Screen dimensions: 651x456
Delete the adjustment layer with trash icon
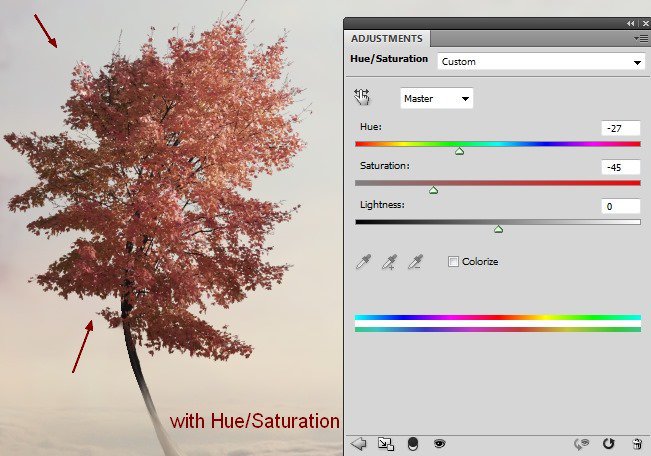(x=636, y=443)
